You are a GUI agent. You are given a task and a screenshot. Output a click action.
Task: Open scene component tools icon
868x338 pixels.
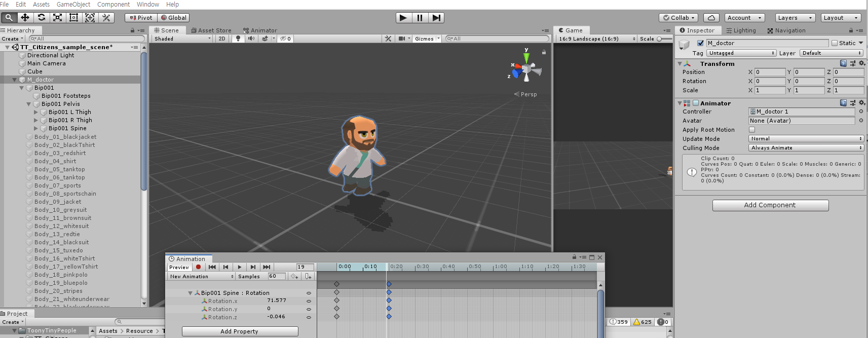click(x=388, y=39)
